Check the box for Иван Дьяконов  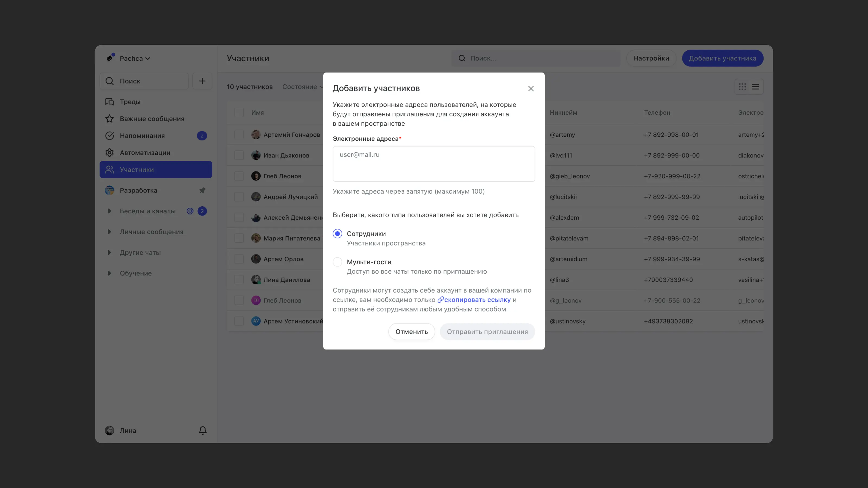(239, 155)
